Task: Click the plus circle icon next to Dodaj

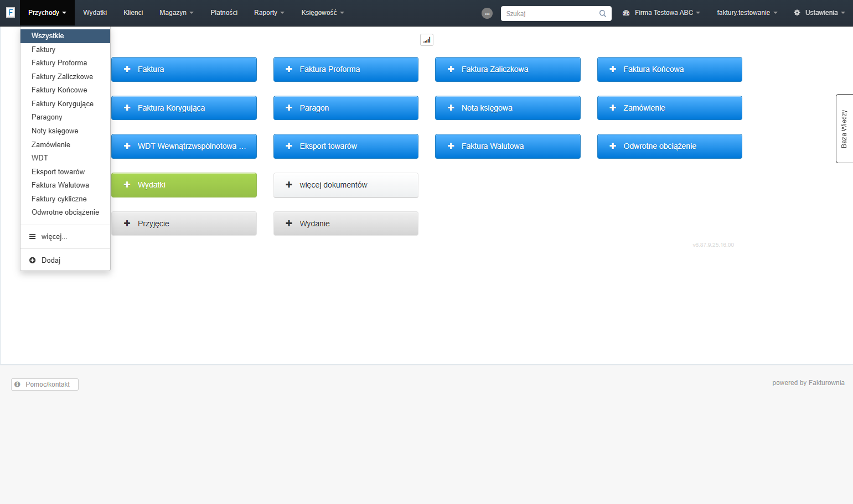Action: pos(32,260)
